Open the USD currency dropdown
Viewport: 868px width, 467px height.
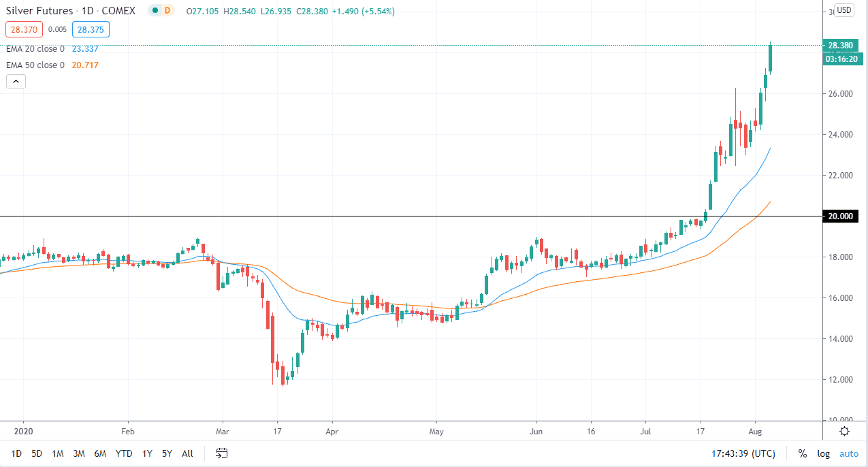[x=844, y=10]
